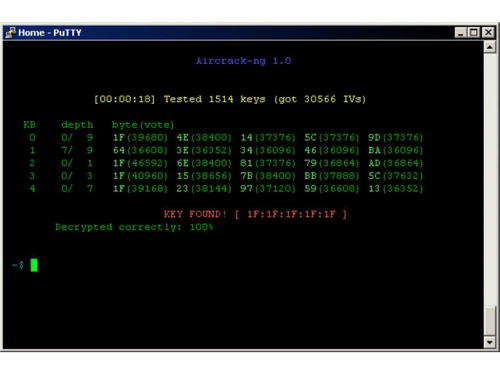This screenshot has width=500, height=375.
Task: Click the byte(vote) column header
Action: (x=143, y=125)
